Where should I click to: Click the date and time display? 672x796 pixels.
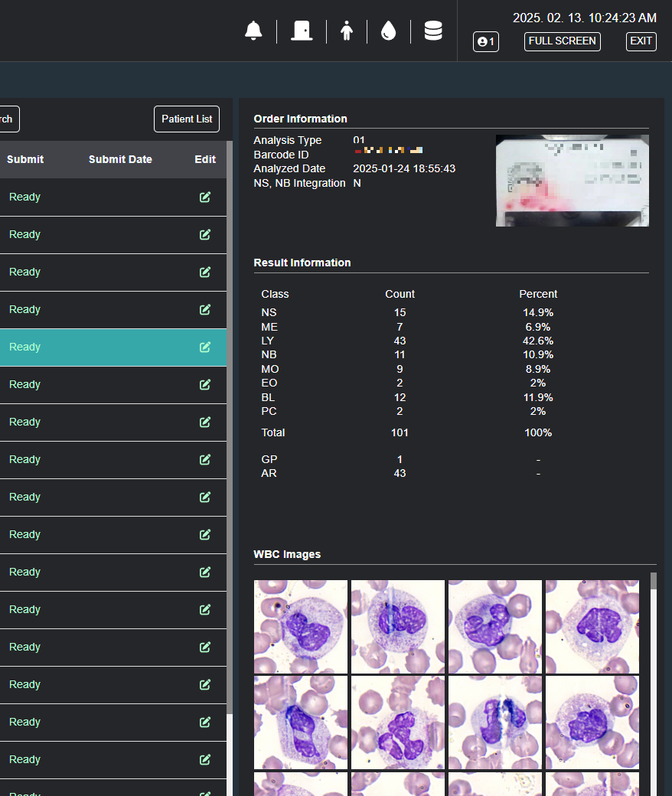[x=584, y=18]
